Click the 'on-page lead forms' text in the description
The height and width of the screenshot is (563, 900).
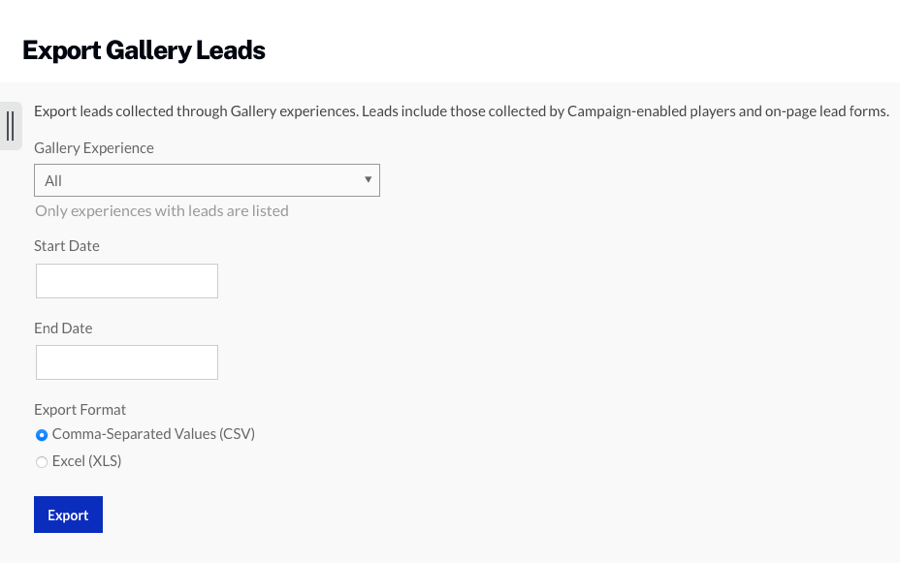[x=827, y=111]
